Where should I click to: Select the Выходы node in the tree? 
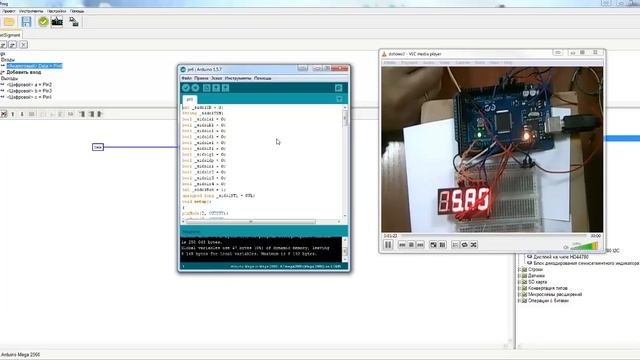9,78
